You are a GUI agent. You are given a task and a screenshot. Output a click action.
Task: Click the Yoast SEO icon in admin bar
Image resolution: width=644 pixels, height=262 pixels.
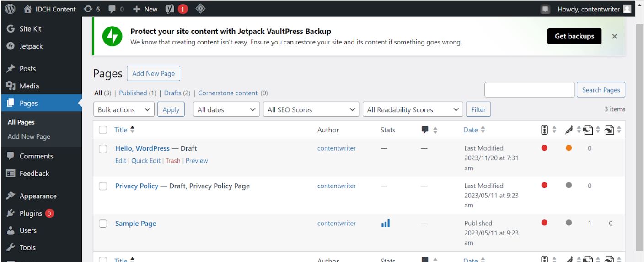tap(169, 9)
